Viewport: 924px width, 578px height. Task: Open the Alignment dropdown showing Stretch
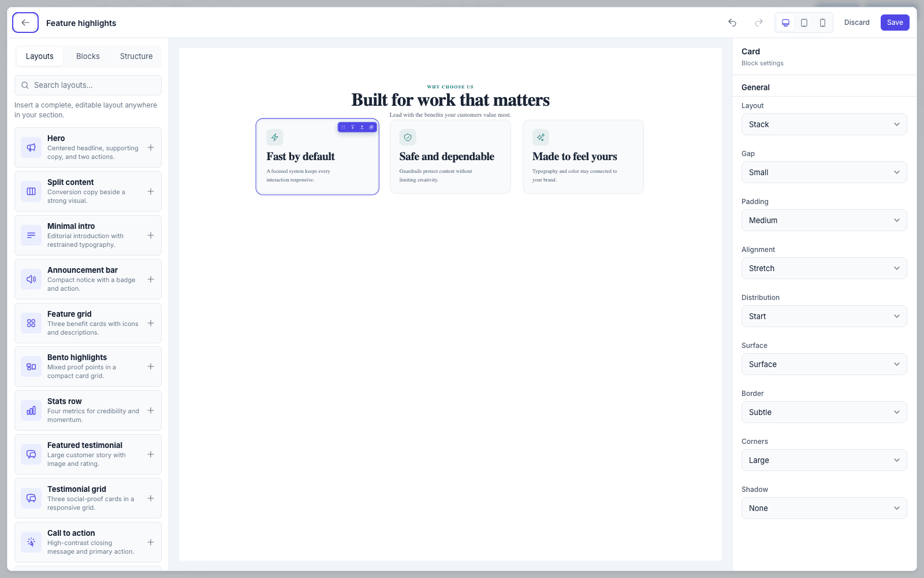point(824,268)
